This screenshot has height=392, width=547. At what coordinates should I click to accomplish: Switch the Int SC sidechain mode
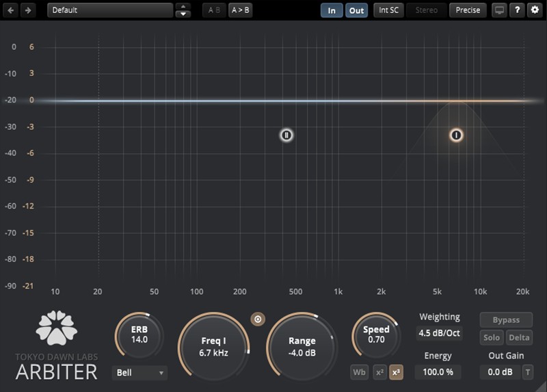pyautogui.click(x=388, y=10)
